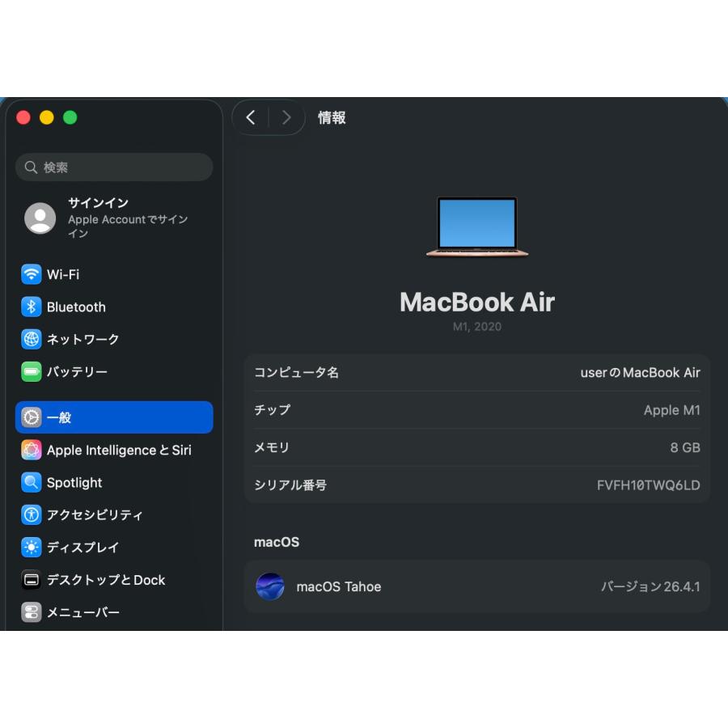728x728 pixels.
Task: Click the computer name 'user の MacBook Air'
Action: click(x=641, y=373)
